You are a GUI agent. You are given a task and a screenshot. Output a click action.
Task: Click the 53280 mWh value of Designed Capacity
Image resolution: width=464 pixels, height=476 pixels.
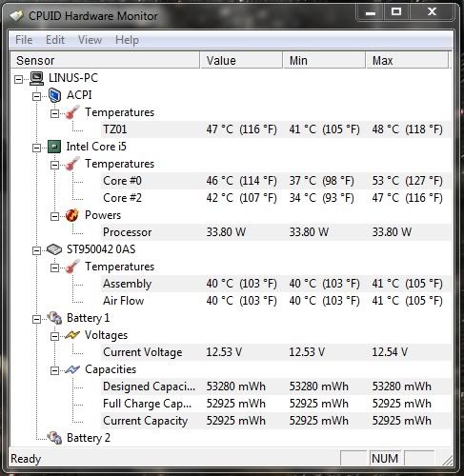pos(236,387)
